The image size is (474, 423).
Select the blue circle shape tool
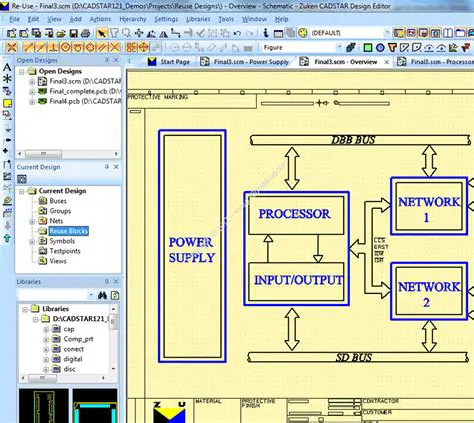coord(380,48)
